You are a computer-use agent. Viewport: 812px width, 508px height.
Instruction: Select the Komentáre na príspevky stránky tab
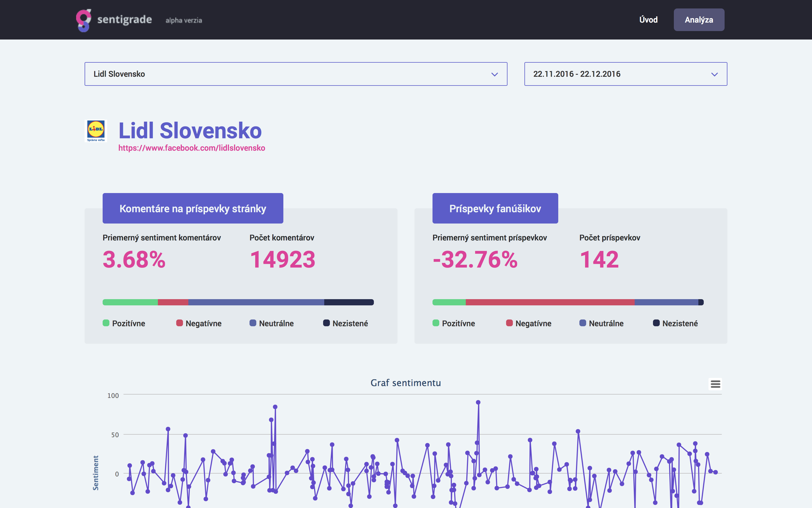193,208
